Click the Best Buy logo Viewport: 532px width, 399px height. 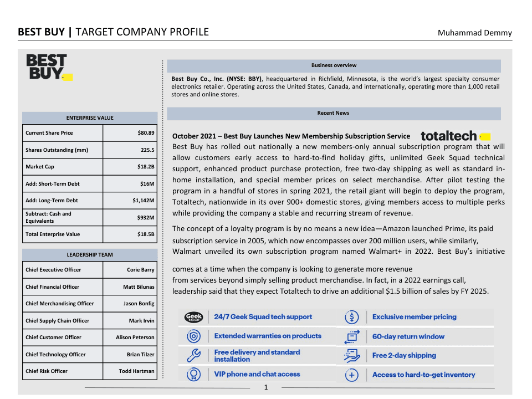click(49, 68)
